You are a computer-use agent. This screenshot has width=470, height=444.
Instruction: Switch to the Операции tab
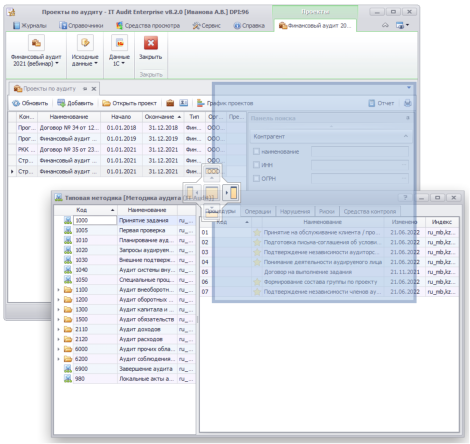point(258,211)
